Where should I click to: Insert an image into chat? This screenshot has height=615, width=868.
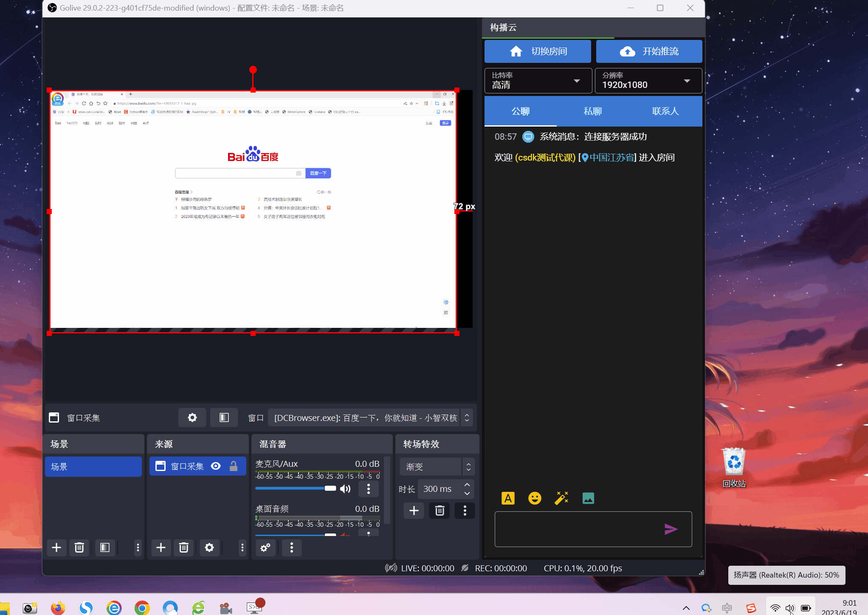click(x=588, y=498)
